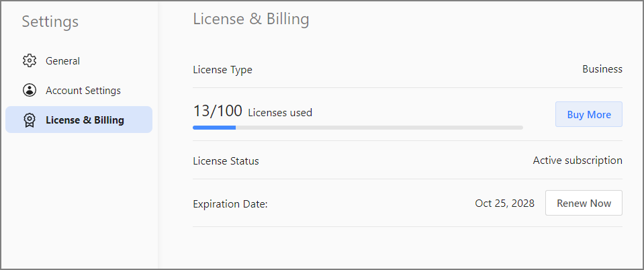The image size is (644, 270).
Task: Click the gray unfilled part of the usage bar
Action: 379,127
